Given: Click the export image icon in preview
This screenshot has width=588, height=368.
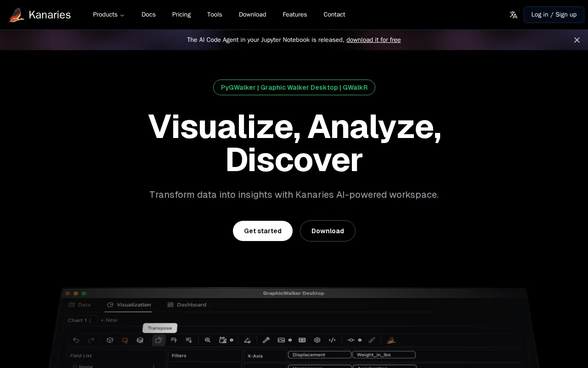Looking at the screenshot, I should (x=281, y=340).
